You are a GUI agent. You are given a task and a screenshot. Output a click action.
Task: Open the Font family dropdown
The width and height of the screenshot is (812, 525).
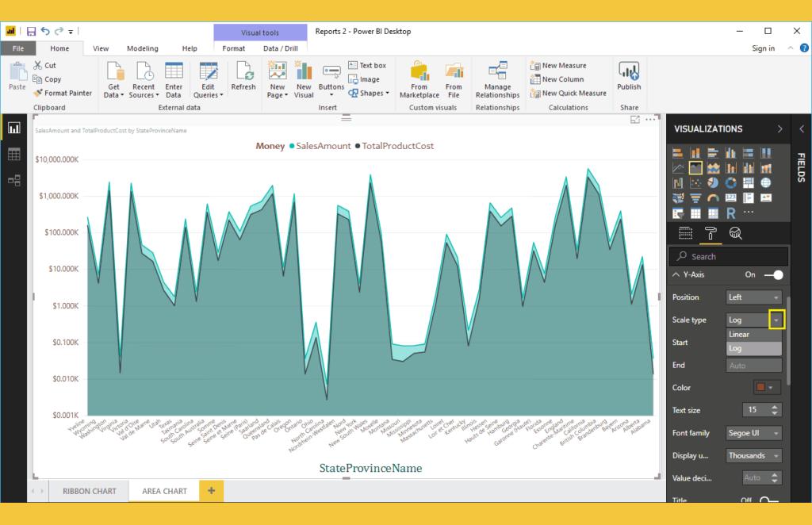(754, 433)
